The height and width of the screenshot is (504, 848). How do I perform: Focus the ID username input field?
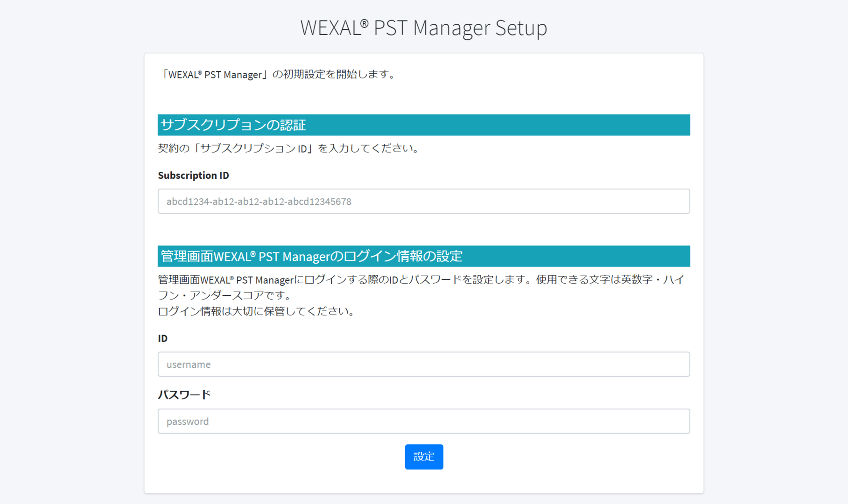pyautogui.click(x=424, y=364)
